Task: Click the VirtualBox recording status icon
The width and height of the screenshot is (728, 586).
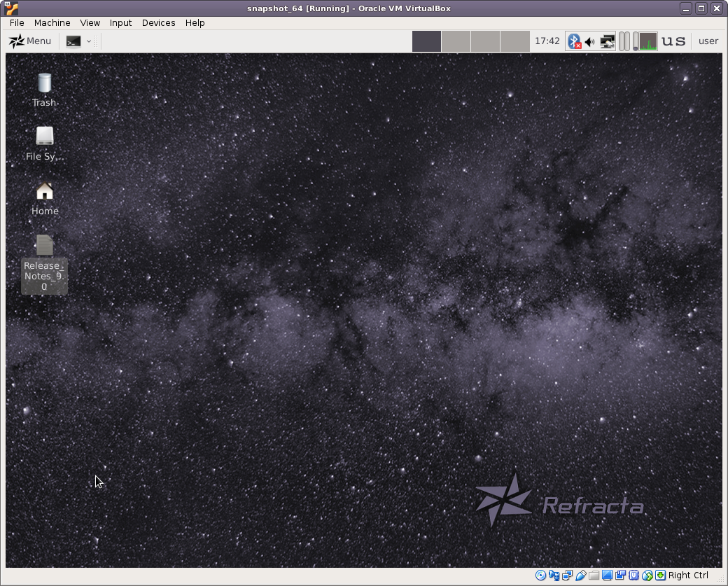Action: click(620, 575)
